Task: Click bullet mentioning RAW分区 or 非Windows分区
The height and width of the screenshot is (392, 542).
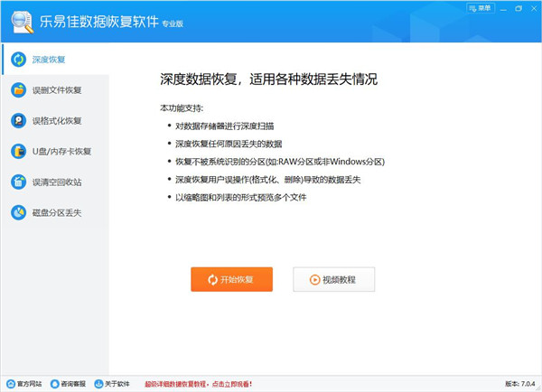Action: [280, 162]
